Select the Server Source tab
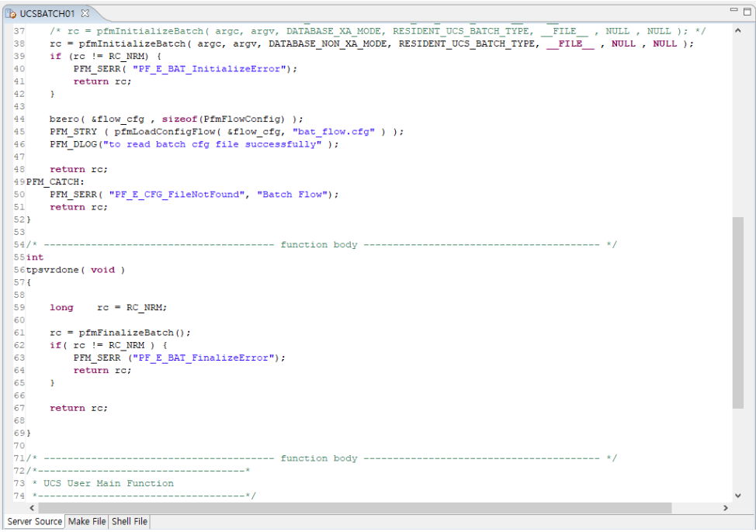 (34, 521)
